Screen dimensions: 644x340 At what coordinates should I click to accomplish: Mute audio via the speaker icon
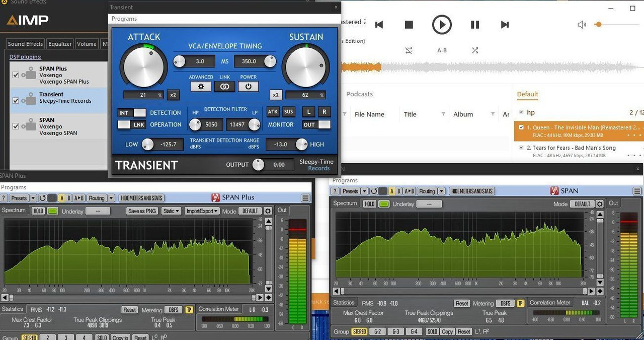click(x=582, y=24)
